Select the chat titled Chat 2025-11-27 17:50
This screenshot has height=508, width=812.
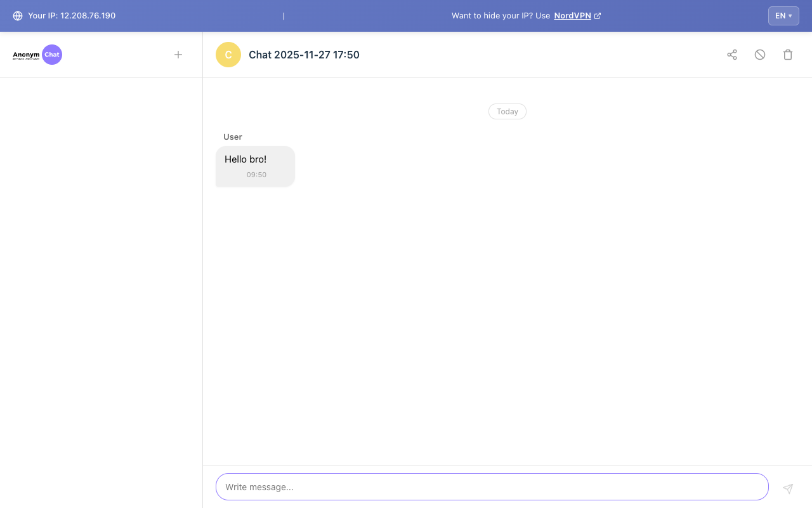point(304,55)
